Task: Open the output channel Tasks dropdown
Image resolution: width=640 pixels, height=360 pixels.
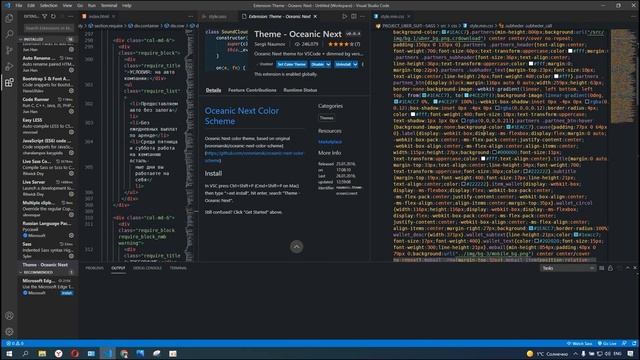Action: pyautogui.click(x=568, y=268)
